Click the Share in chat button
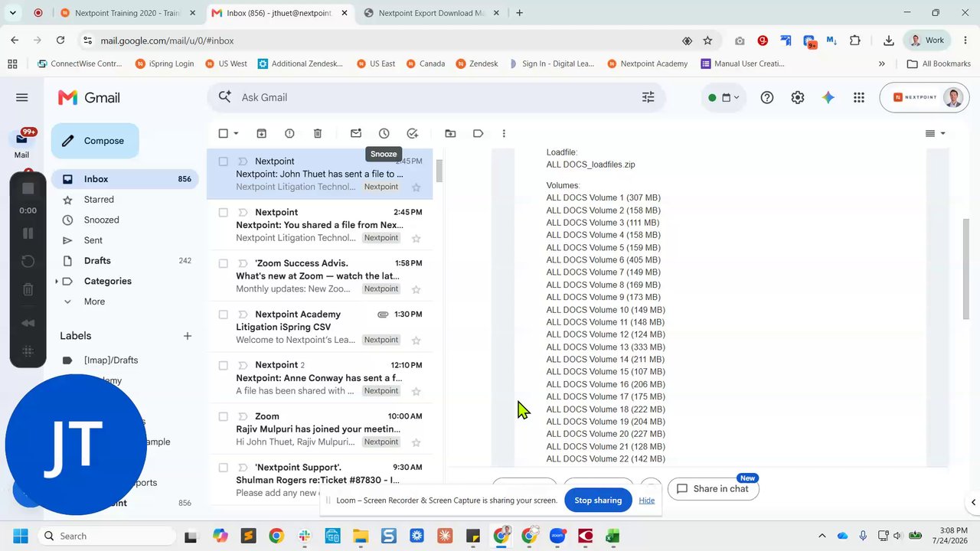The width and height of the screenshot is (980, 551). (713, 489)
